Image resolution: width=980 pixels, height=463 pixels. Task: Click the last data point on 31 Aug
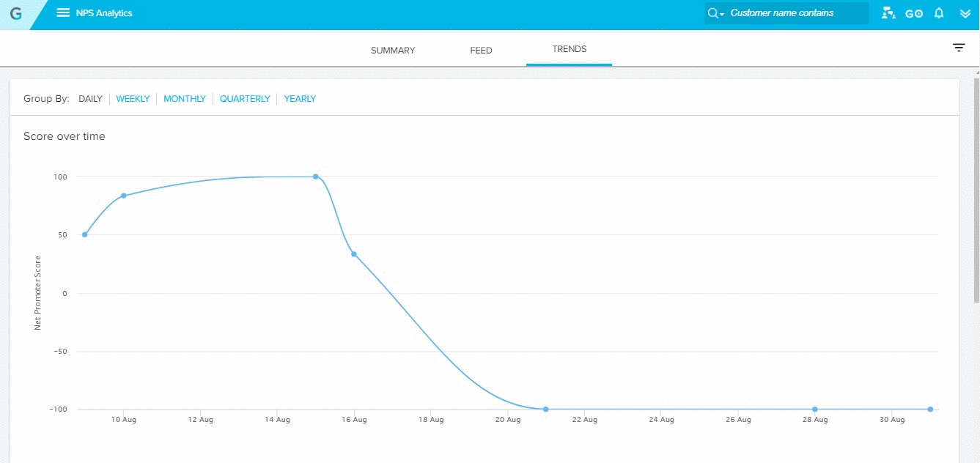pos(930,410)
